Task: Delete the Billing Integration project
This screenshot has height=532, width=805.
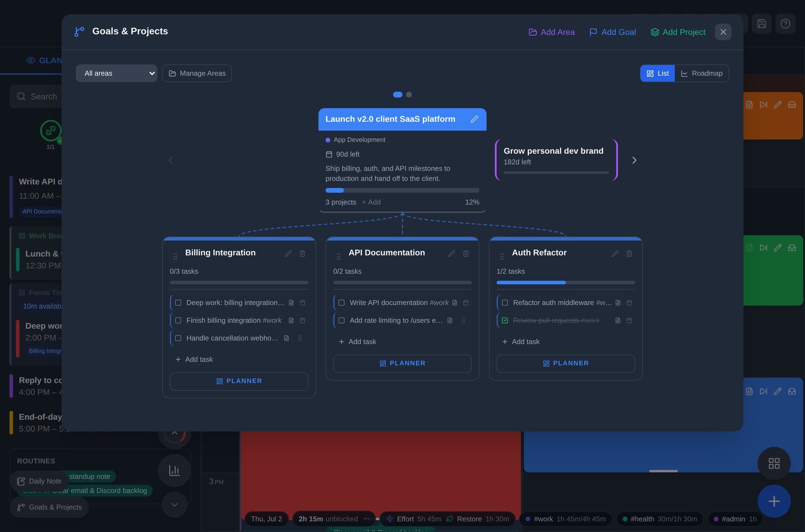Action: point(302,254)
